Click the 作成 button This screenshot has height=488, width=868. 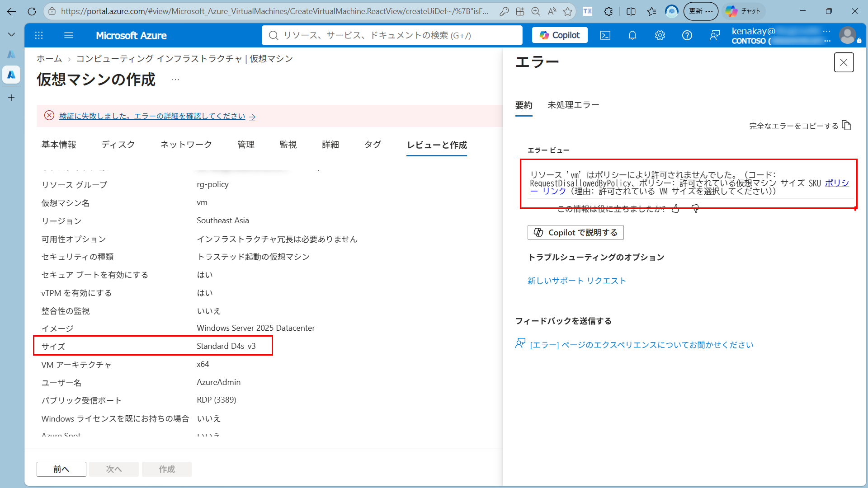tap(167, 469)
